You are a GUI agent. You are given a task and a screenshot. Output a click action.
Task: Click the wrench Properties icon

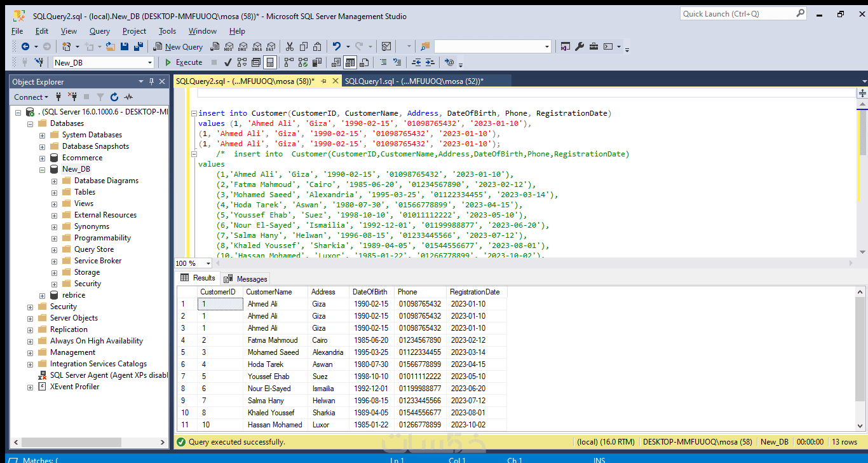pos(580,46)
